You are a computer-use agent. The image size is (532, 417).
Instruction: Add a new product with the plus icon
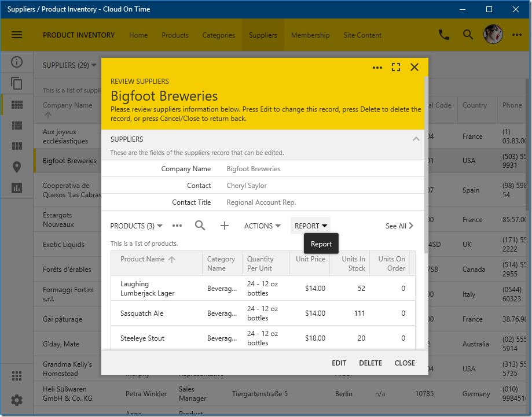tap(225, 226)
